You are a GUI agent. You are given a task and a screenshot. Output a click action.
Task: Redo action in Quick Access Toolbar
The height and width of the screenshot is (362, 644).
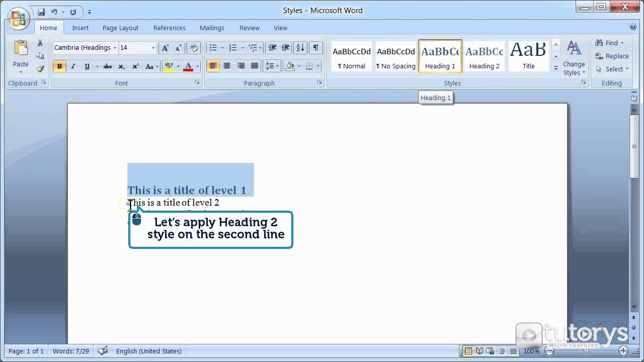[x=73, y=12]
